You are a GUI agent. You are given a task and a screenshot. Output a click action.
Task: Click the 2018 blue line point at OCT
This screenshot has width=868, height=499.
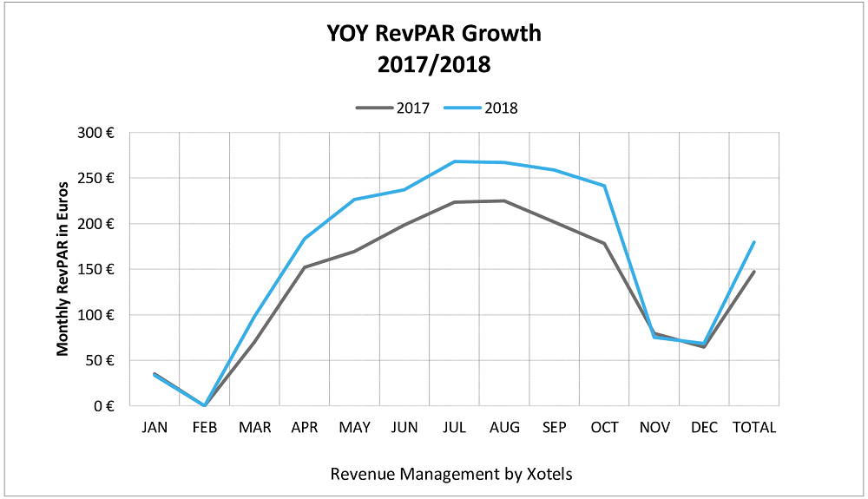(604, 186)
